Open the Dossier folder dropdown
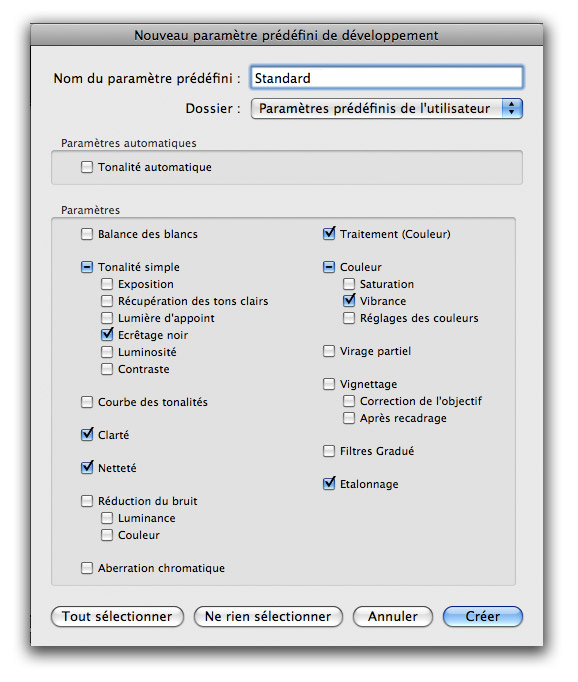The image size is (578, 682). pos(387,108)
